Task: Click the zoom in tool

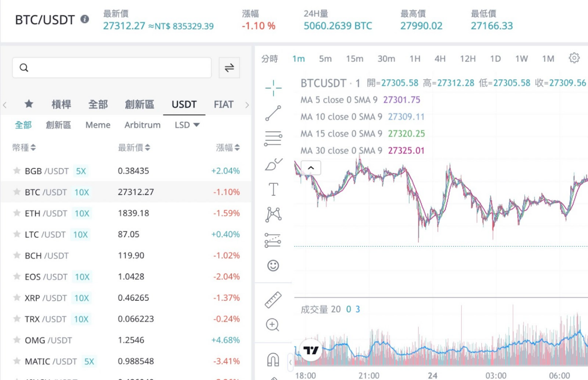Action: click(x=273, y=325)
